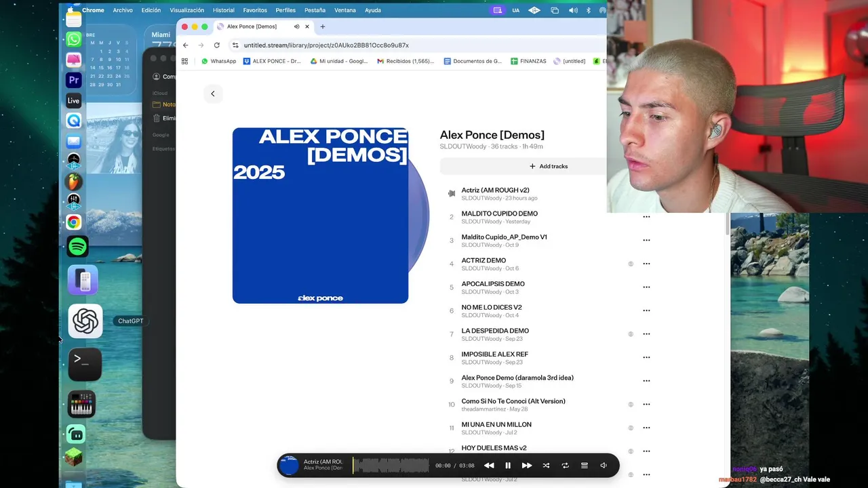Open more options for Como Si No Te Conoci
This screenshot has width=868, height=488.
tap(646, 405)
